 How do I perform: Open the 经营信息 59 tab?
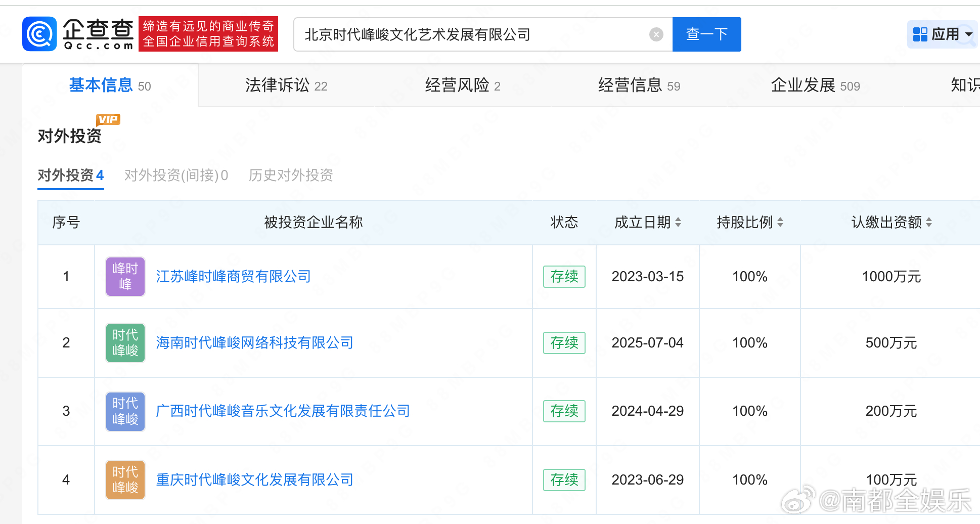(639, 85)
